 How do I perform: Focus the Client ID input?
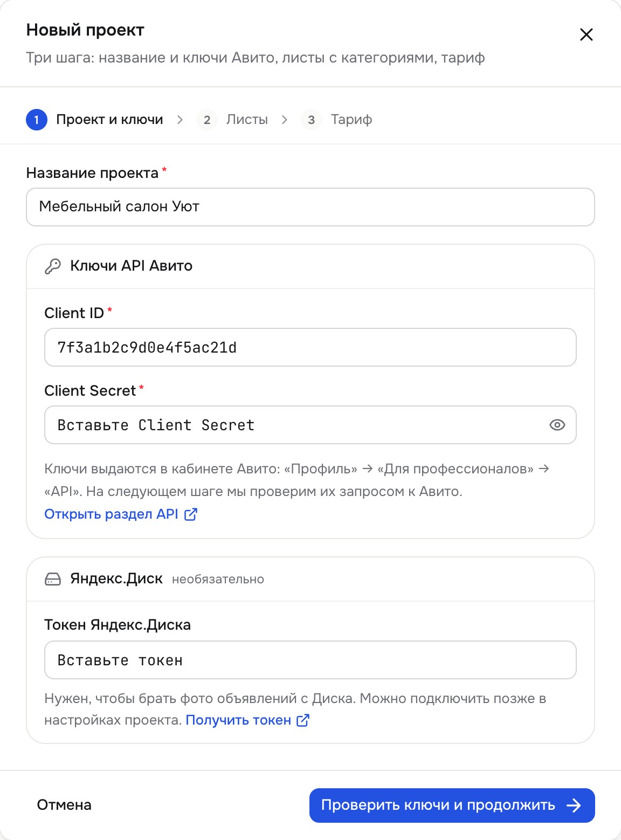coord(310,347)
